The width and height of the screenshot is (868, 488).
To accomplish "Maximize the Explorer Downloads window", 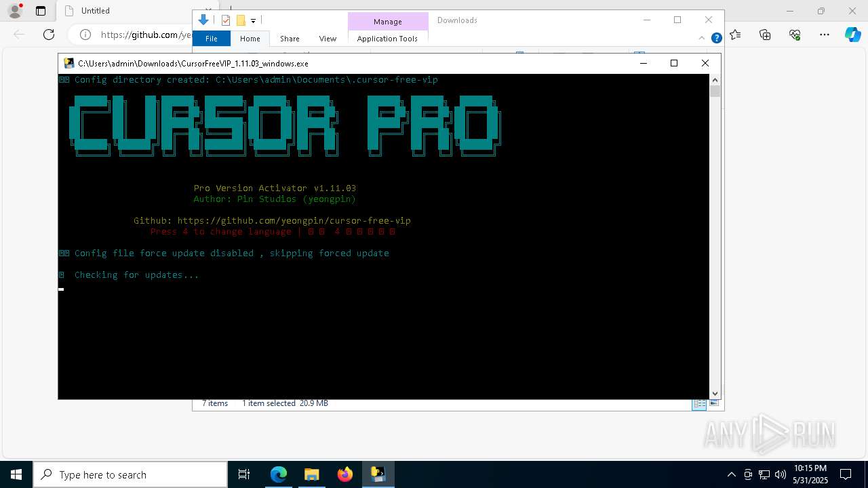I will point(677,20).
